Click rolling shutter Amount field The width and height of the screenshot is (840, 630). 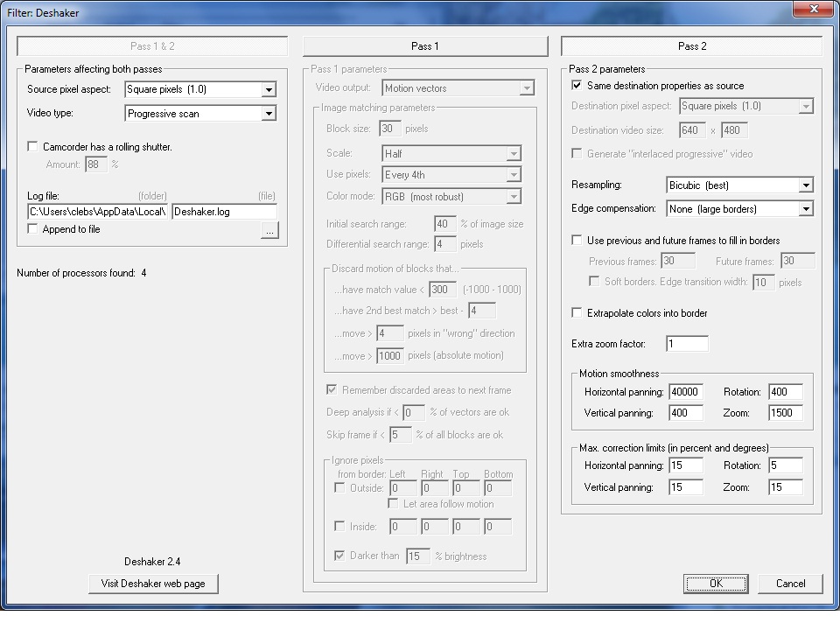[96, 164]
